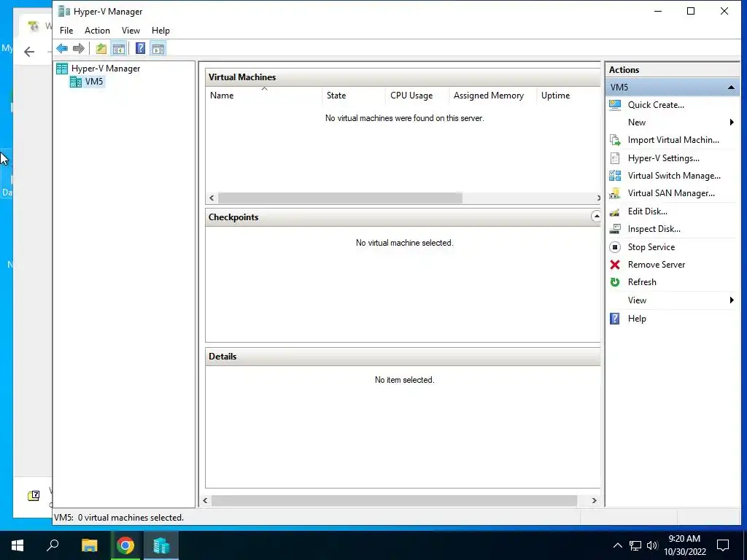Screen dimensions: 747x560
Task: Click the network tray icon
Action: click(x=635, y=545)
